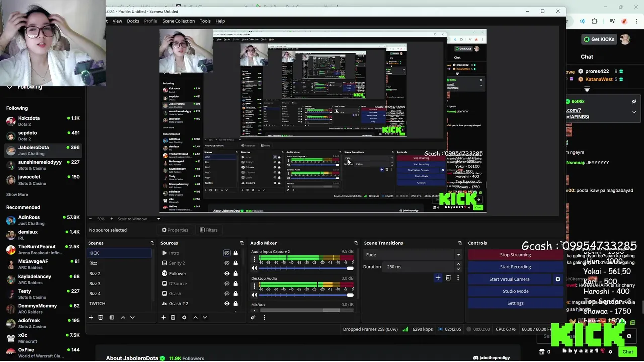The width and height of the screenshot is (644, 362).
Task: Expand Show More under the Following list
Action: 17,195
